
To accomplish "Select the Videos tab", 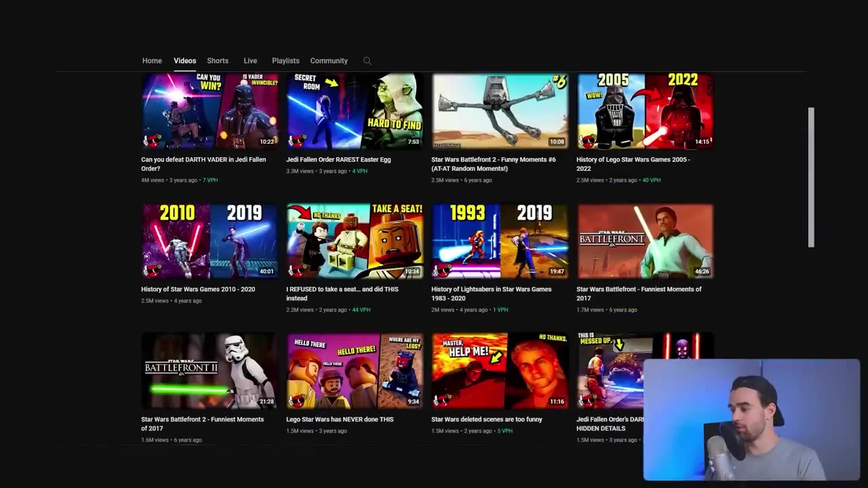I will (184, 61).
